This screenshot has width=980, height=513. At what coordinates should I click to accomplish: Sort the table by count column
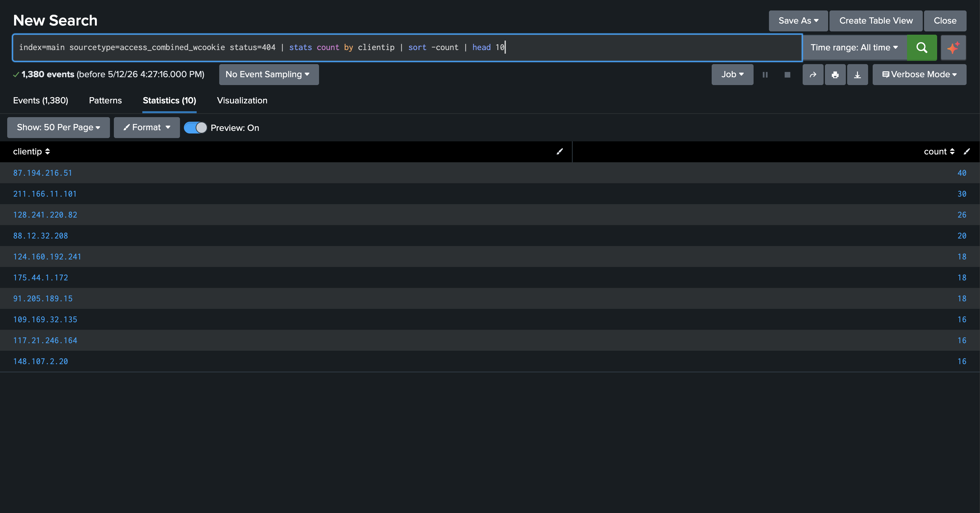coord(939,151)
